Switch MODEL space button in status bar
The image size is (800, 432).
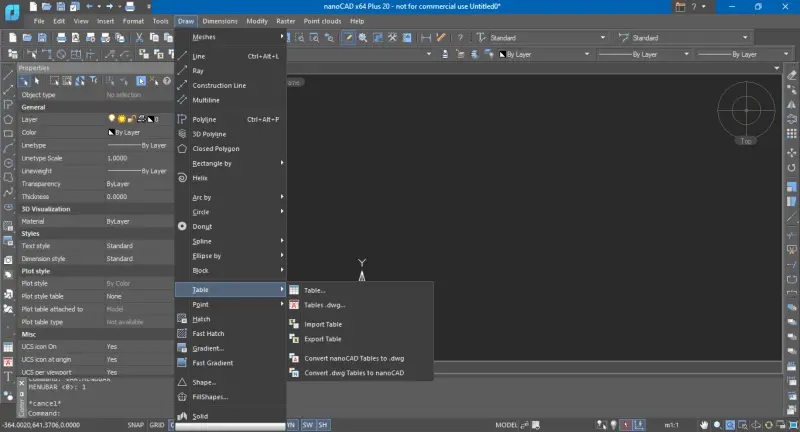pyautogui.click(x=506, y=425)
